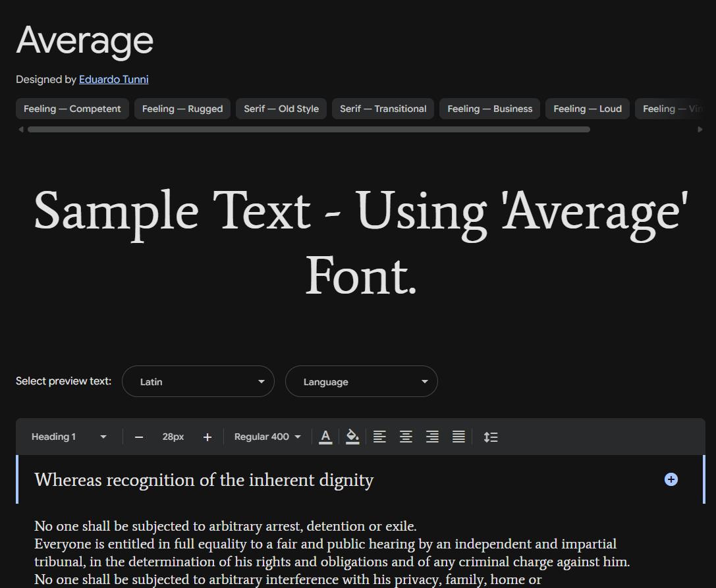Select the Feeling — Business tag
The image size is (716, 588).
(490, 109)
